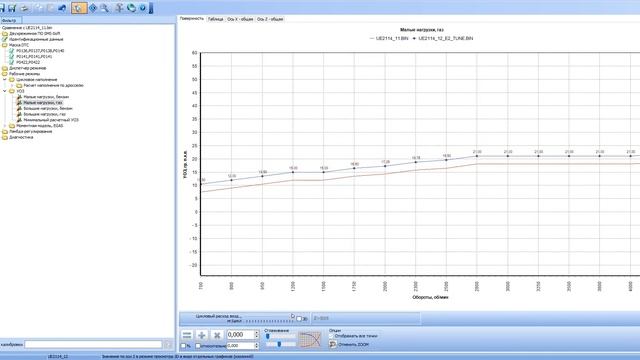This screenshot has width=640, height=360.
Task: Click the map icon of 'Большие нагрузки, бензин'
Action: tap(19, 108)
